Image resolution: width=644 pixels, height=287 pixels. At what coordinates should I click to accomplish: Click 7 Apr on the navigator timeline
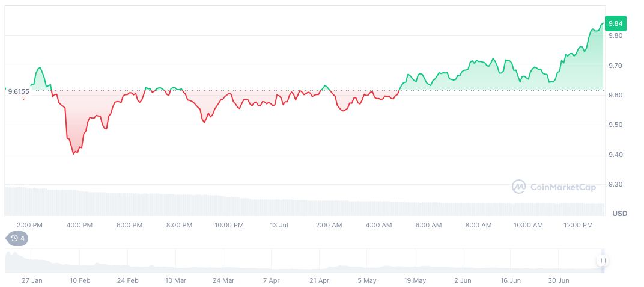[x=271, y=280]
